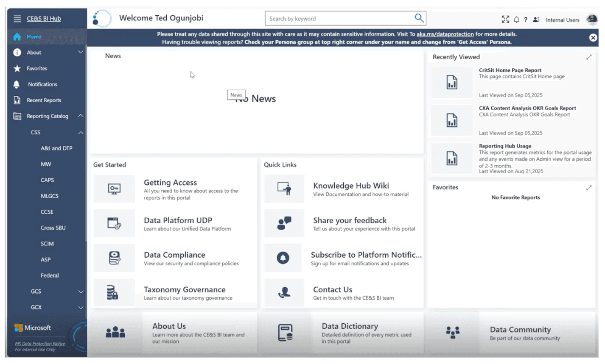This screenshot has width=605, height=364.
Task: Open CXA Content Analysis report thumbnail
Action: pos(452,120)
